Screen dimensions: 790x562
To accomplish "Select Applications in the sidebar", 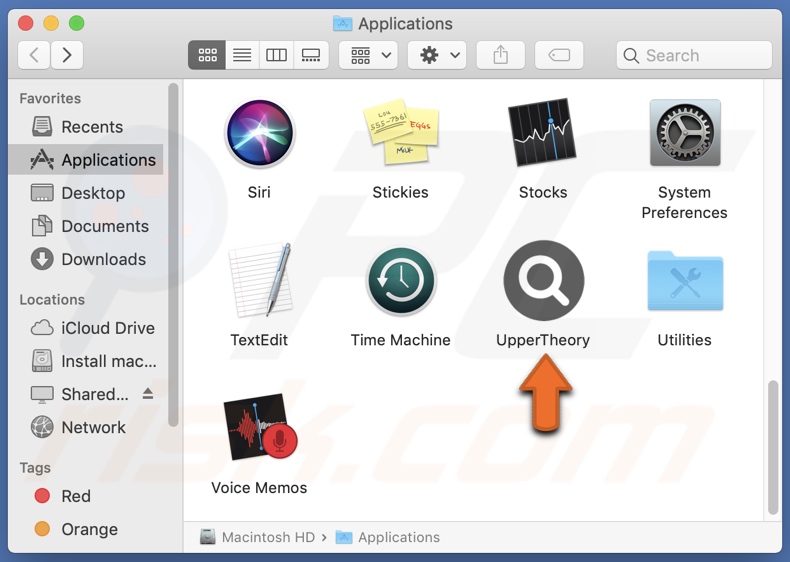I will point(86,160).
